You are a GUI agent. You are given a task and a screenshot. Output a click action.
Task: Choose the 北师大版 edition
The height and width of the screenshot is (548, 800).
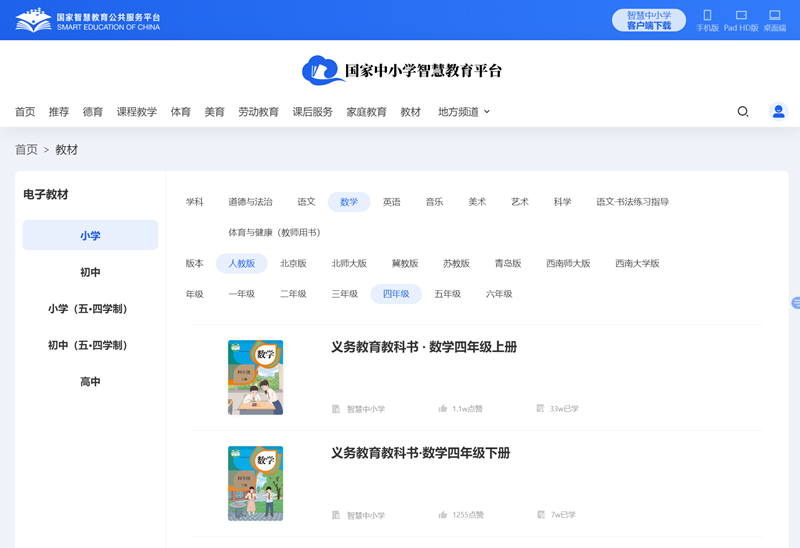click(349, 263)
